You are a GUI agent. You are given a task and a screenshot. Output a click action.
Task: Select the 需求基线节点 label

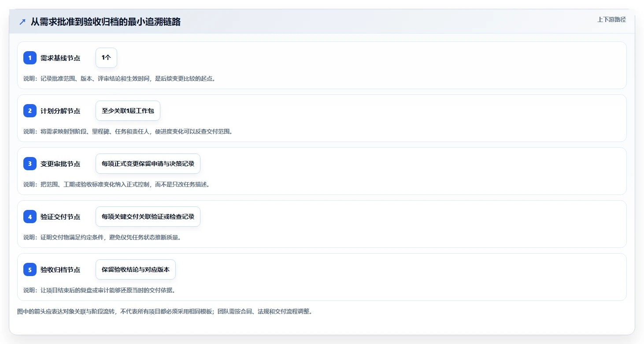click(x=60, y=58)
